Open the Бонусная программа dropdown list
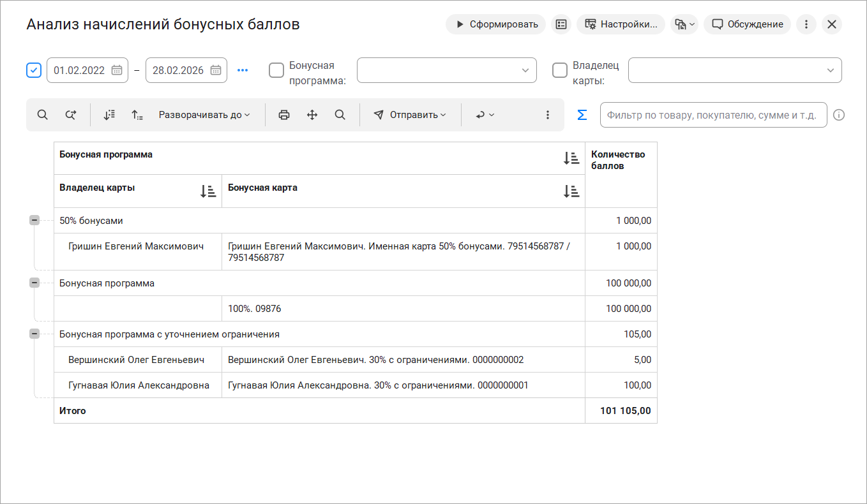867x504 pixels. pos(525,70)
